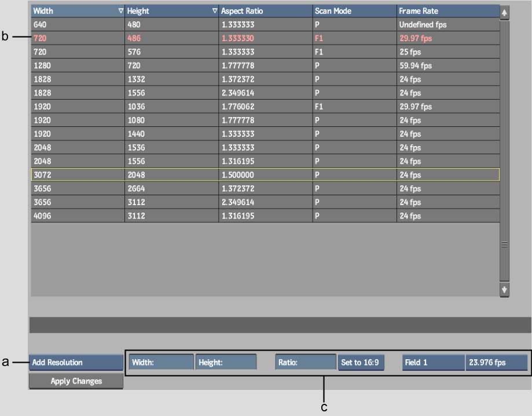Click the scroll up arrow of the resolution list

(x=505, y=12)
